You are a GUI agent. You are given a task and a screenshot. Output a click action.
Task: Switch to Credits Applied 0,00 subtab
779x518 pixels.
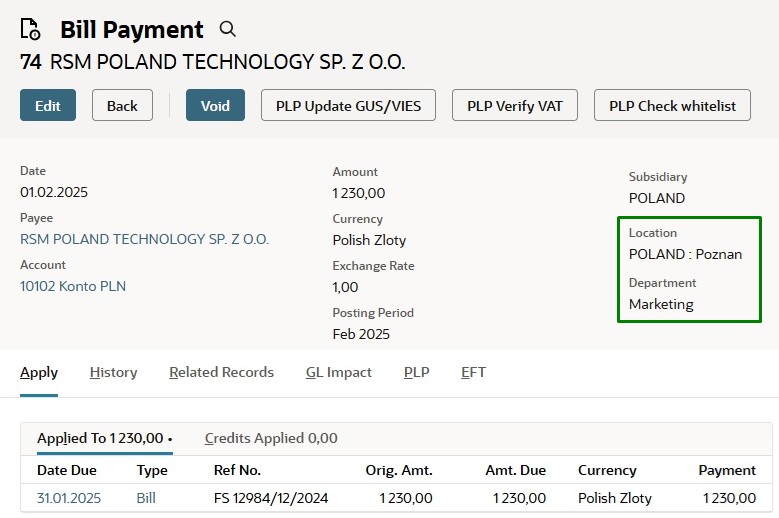pos(271,438)
